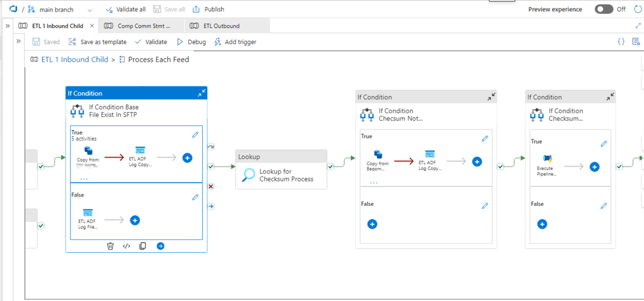Add activity to False branch via blue plus
This screenshot has width=644, height=301.
(135, 220)
